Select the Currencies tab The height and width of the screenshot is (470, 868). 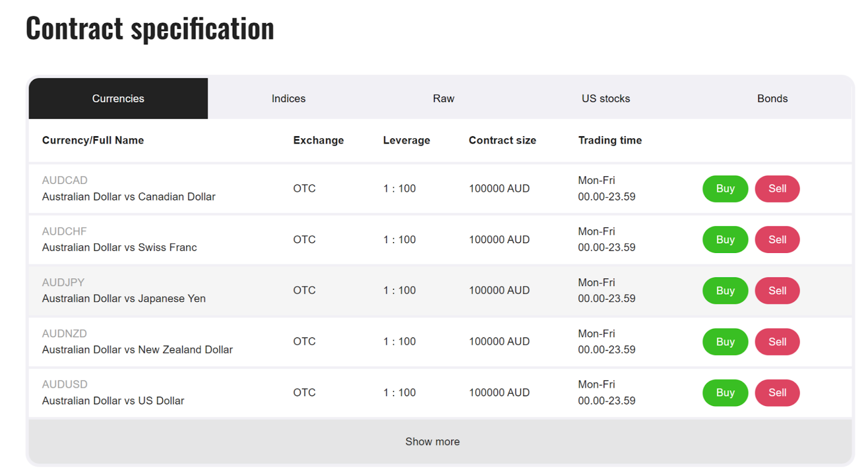[x=118, y=98]
